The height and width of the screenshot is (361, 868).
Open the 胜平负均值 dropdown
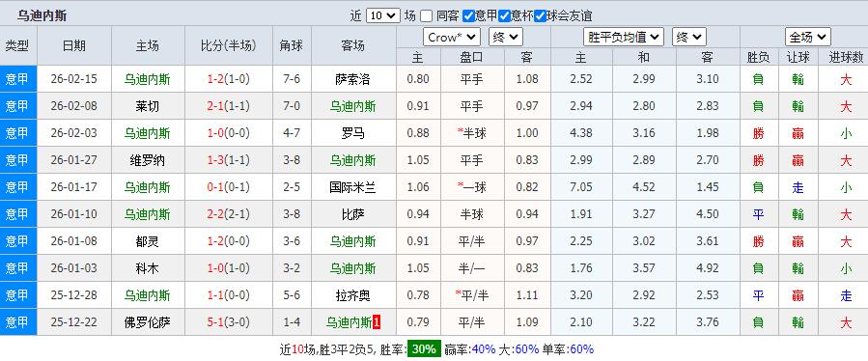(x=624, y=37)
